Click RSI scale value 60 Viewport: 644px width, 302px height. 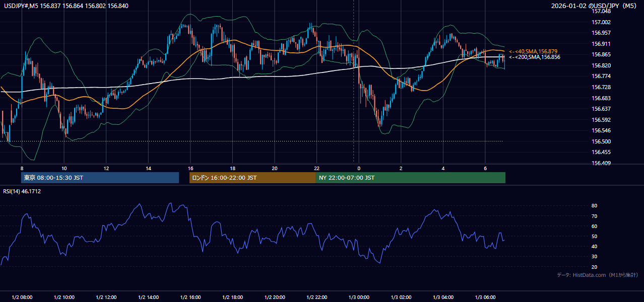(x=595, y=226)
